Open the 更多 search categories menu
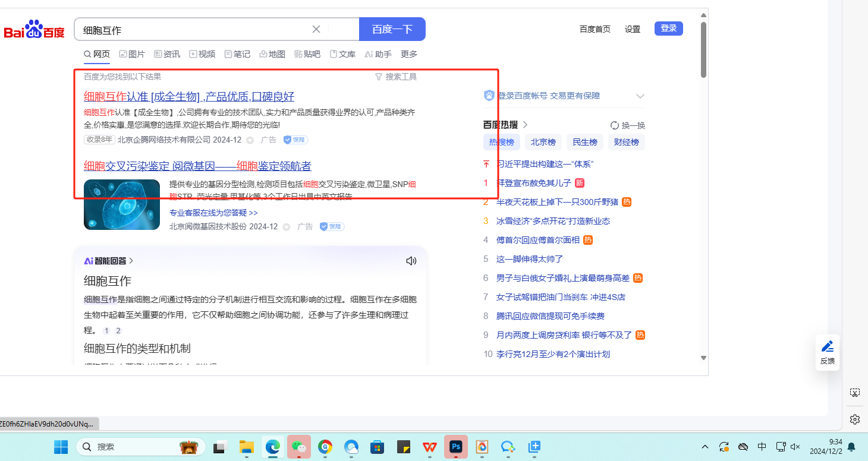The height and width of the screenshot is (461, 868). point(409,54)
